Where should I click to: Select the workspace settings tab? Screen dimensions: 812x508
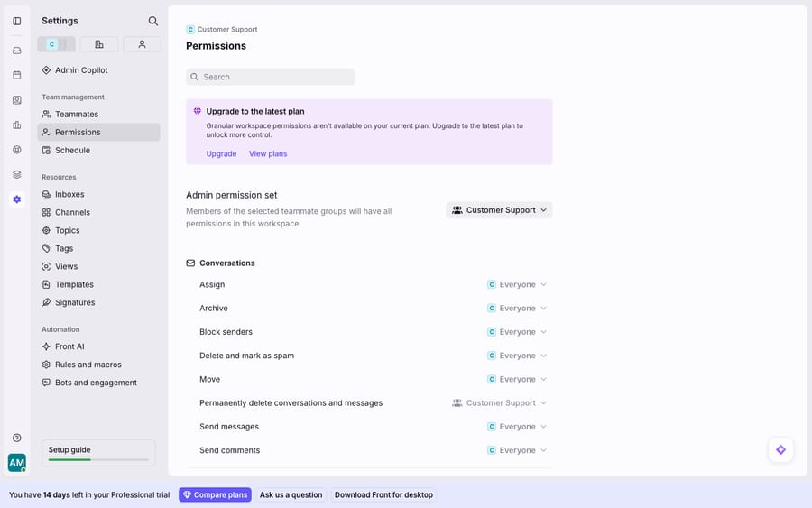(x=57, y=44)
